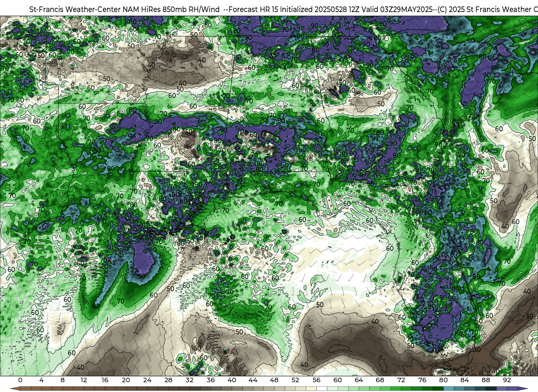Click the color bar label '32'
Screen dimensions: 538x392
click(189, 380)
